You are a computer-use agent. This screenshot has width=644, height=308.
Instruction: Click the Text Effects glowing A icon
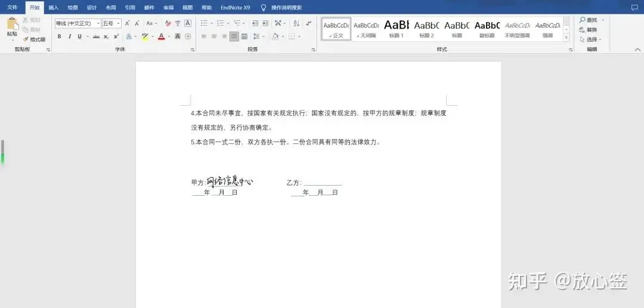pyautogui.click(x=129, y=36)
